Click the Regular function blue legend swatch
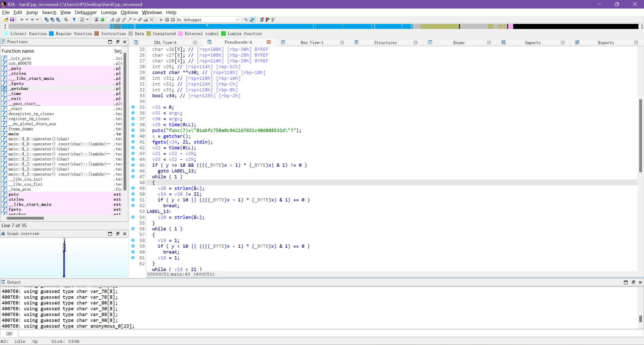644x345 pixels. [x=51, y=33]
